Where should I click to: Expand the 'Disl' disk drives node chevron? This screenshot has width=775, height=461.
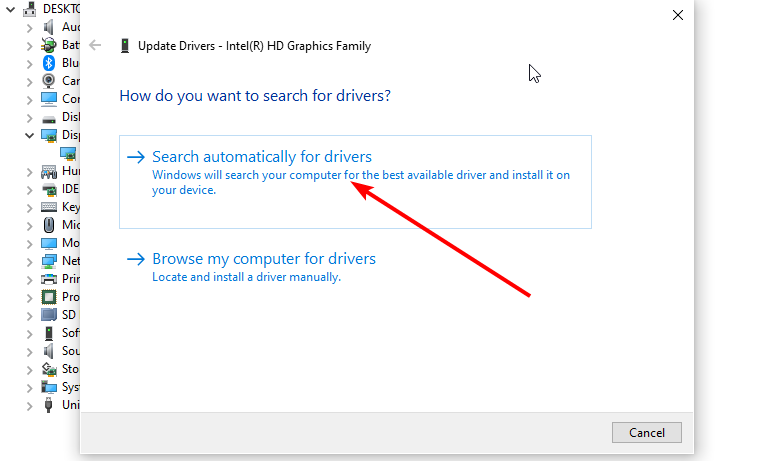29,118
